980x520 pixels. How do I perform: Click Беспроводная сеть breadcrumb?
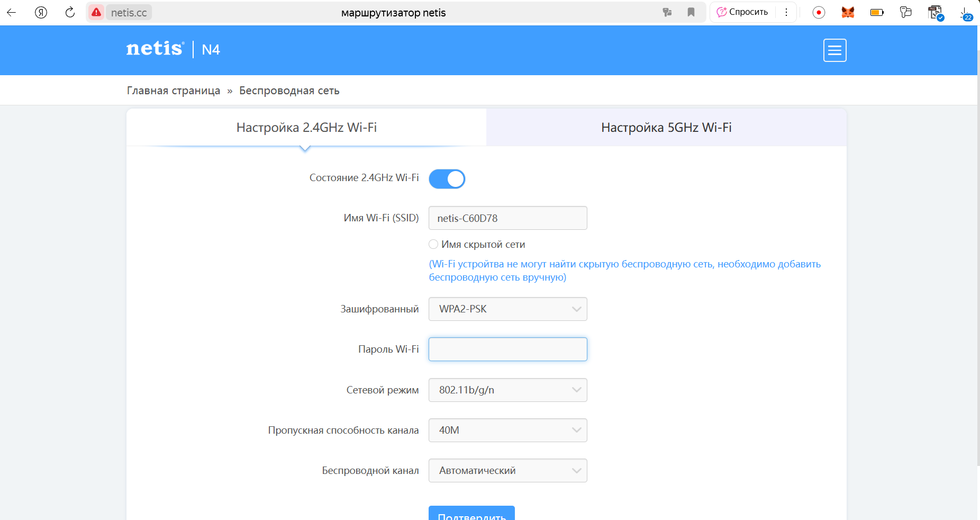(289, 91)
